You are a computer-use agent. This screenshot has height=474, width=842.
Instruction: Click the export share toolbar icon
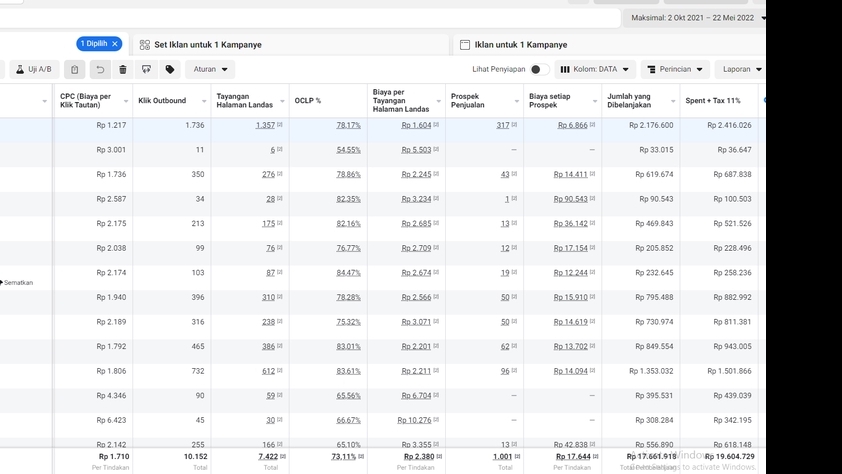(146, 69)
